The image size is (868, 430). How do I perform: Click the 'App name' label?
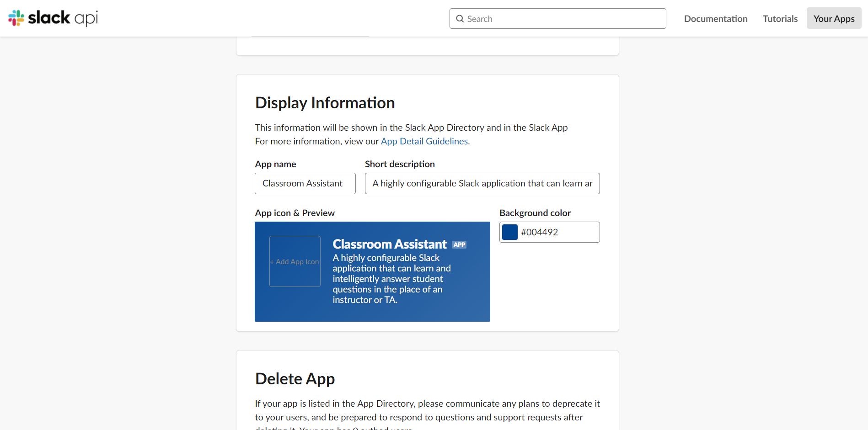[275, 164]
